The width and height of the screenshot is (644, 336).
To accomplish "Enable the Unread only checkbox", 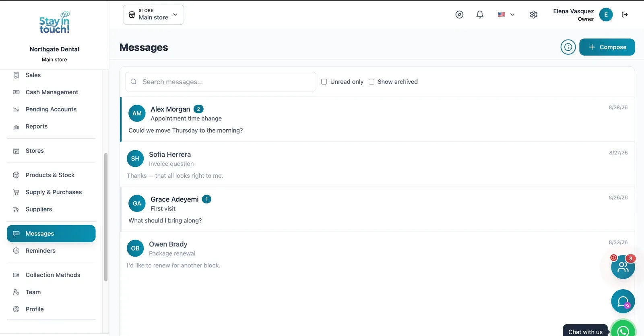I will click(x=324, y=82).
